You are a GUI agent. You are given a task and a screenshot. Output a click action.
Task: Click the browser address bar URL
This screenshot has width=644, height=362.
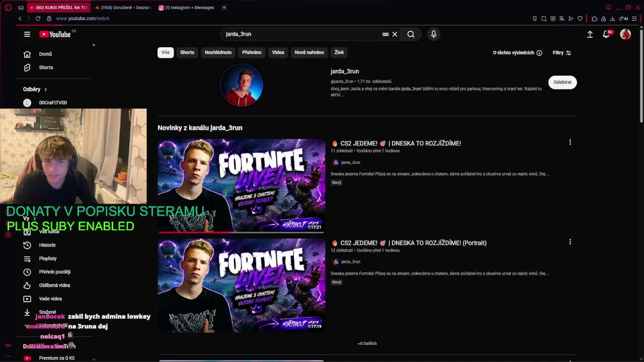83,19
